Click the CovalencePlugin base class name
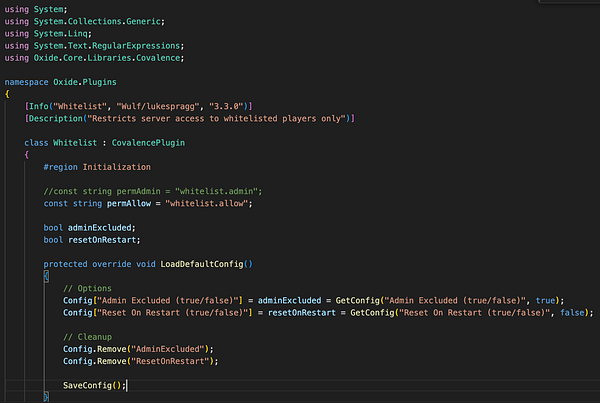The width and height of the screenshot is (600, 403). click(x=148, y=143)
